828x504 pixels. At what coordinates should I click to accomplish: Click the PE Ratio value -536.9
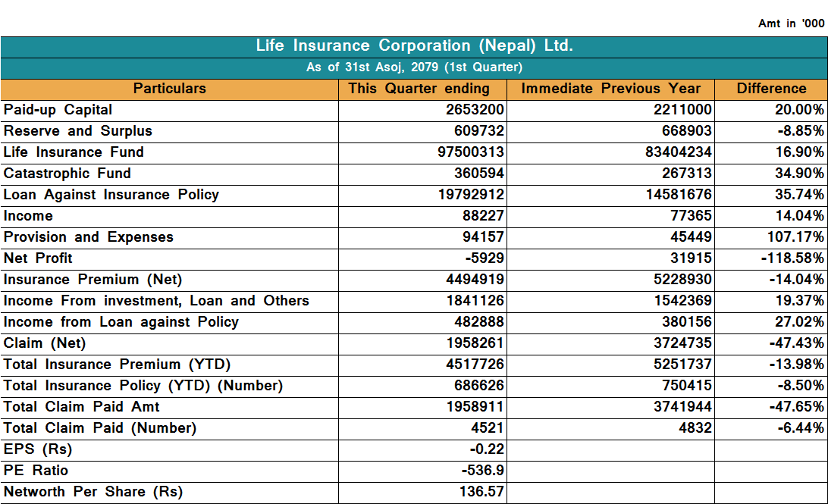[483, 470]
